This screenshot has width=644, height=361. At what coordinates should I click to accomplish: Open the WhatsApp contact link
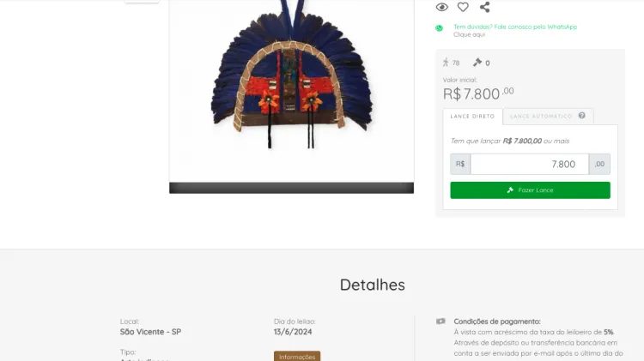click(515, 27)
